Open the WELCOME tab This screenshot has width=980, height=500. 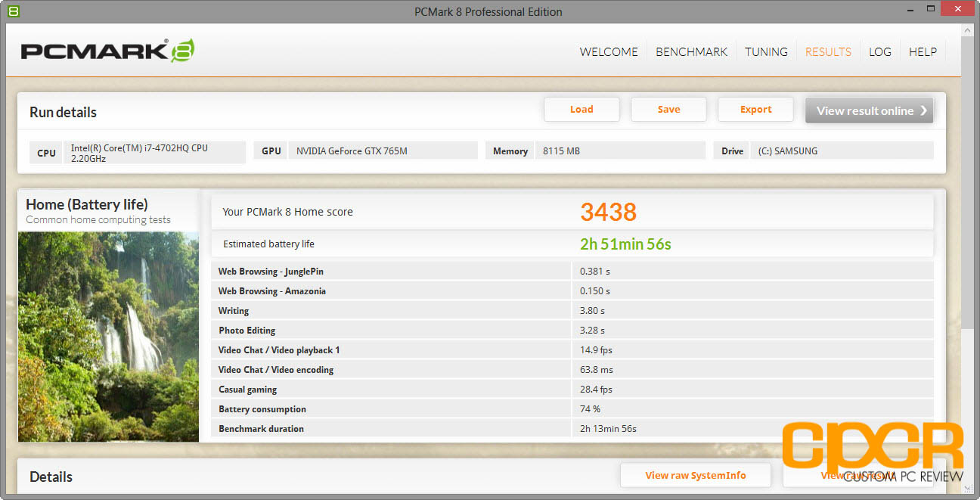coord(609,52)
